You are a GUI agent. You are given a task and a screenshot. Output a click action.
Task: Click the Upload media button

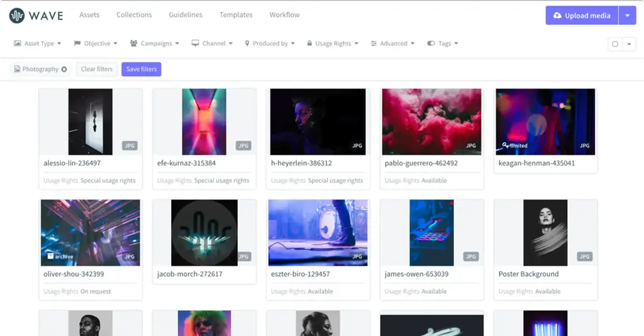pyautogui.click(x=582, y=16)
